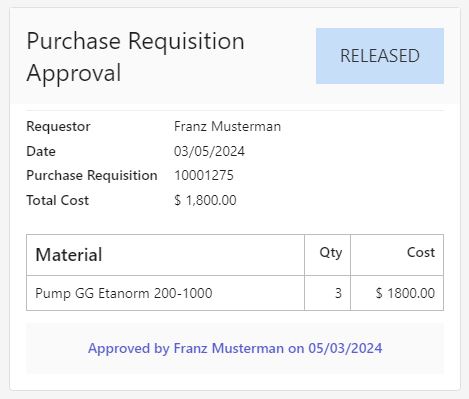Select the date value 03/05/2024
This screenshot has height=399, width=469.
209,151
